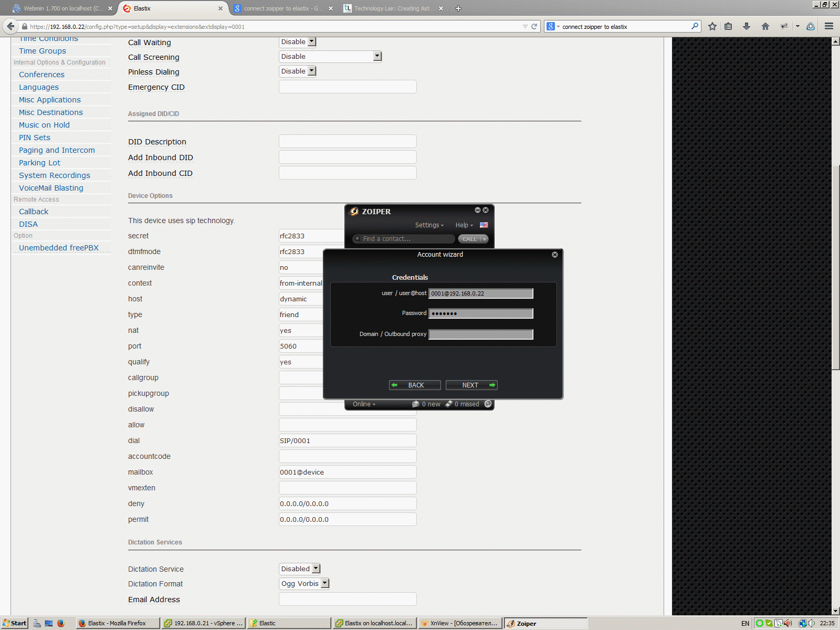Click the mailbox field showing 0001@device
Image resolution: width=840 pixels, height=630 pixels.
click(x=348, y=472)
